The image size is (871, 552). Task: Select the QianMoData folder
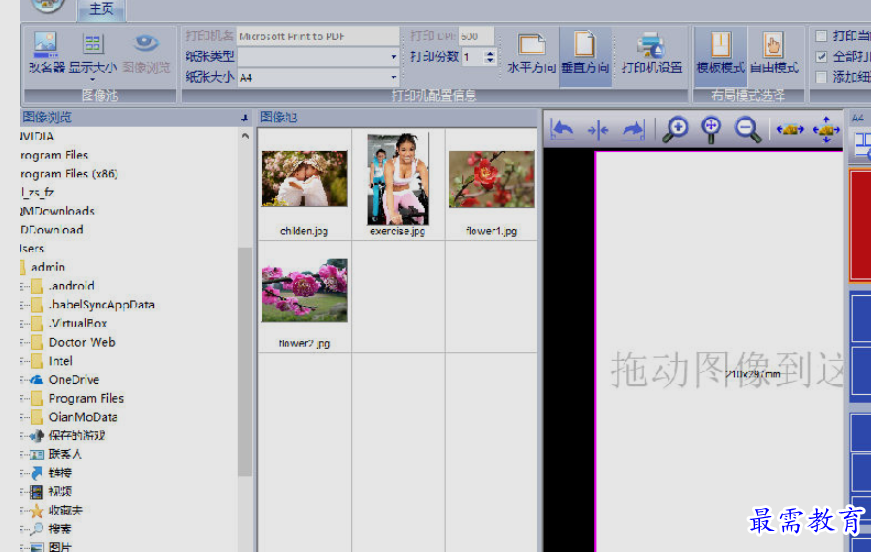[83, 417]
